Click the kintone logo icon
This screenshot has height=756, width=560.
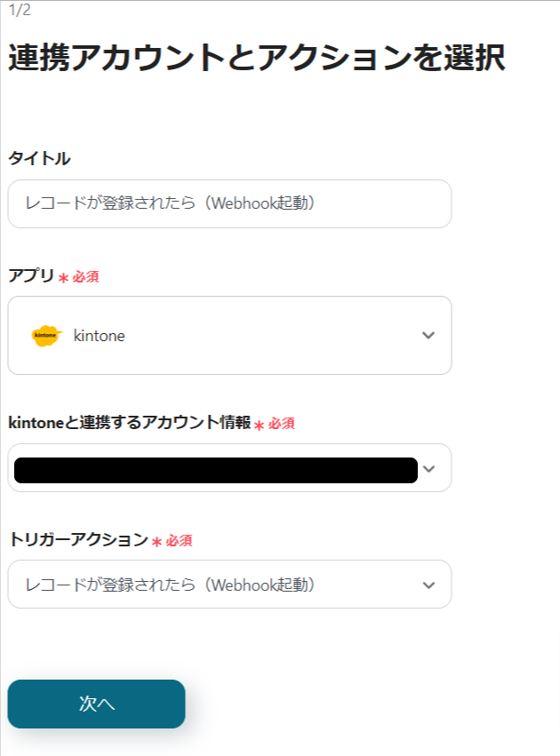coord(46,336)
